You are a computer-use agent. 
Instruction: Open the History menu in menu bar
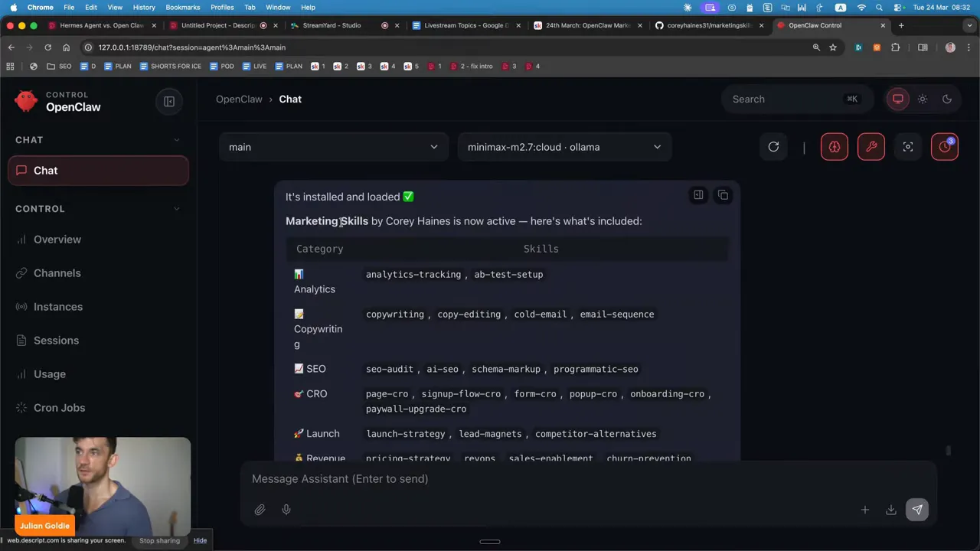(144, 7)
